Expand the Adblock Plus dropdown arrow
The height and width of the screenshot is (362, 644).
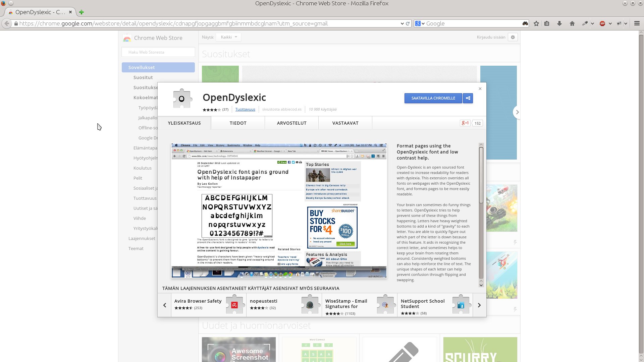point(610,23)
